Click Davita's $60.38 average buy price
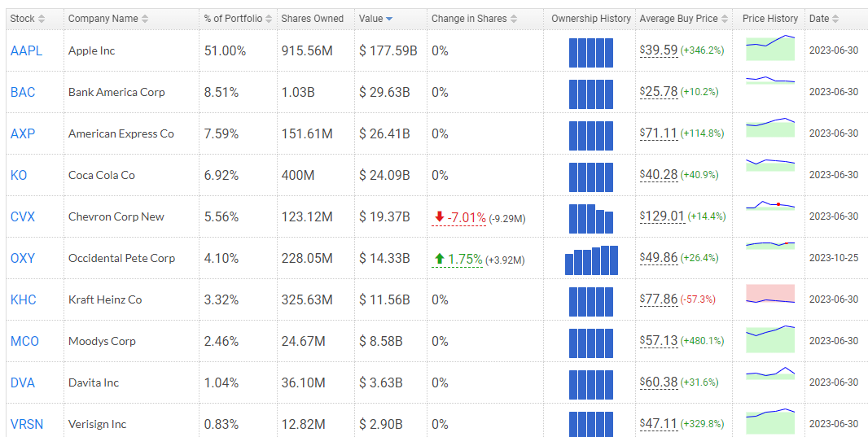This screenshot has height=437, width=868. (x=659, y=382)
